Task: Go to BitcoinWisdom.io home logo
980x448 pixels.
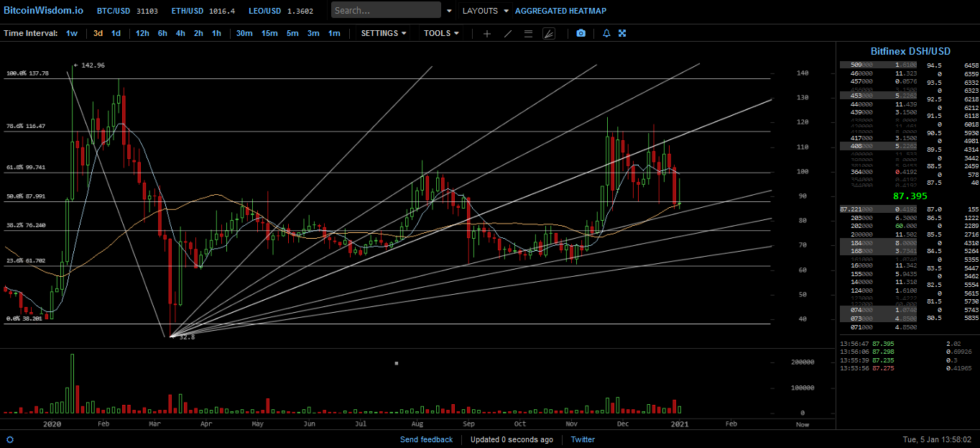Action: coord(43,11)
